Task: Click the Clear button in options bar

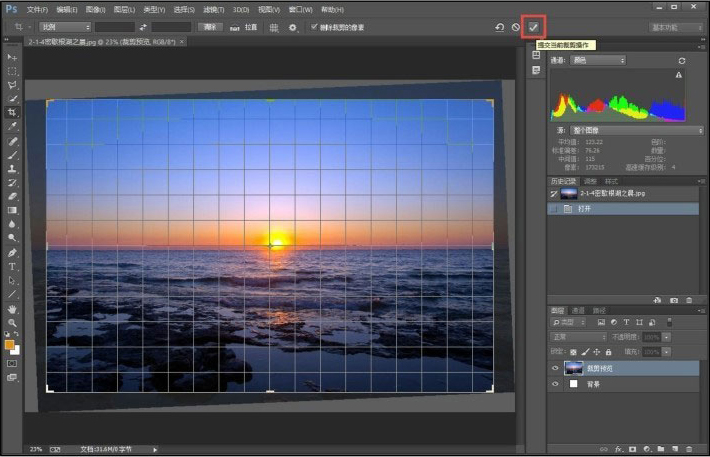Action: point(210,27)
